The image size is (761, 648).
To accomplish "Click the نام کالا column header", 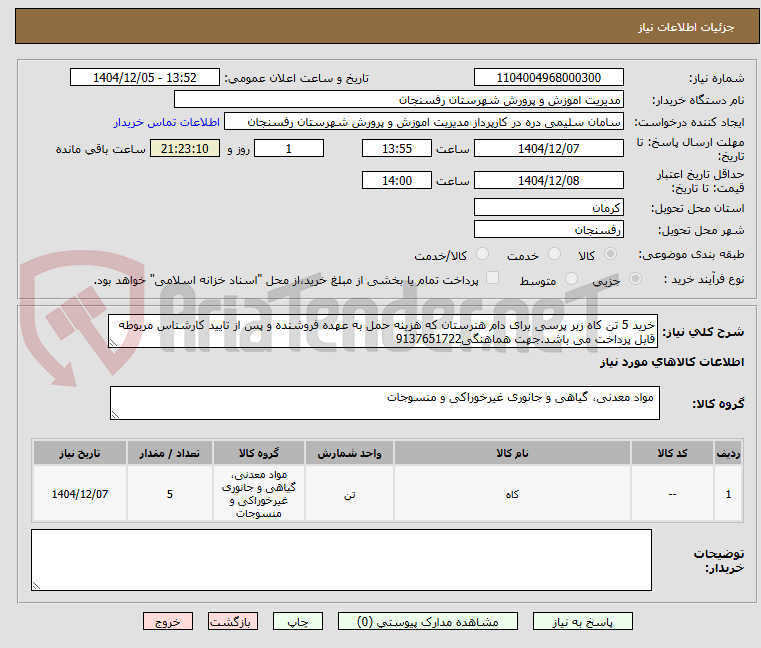I will click(512, 453).
